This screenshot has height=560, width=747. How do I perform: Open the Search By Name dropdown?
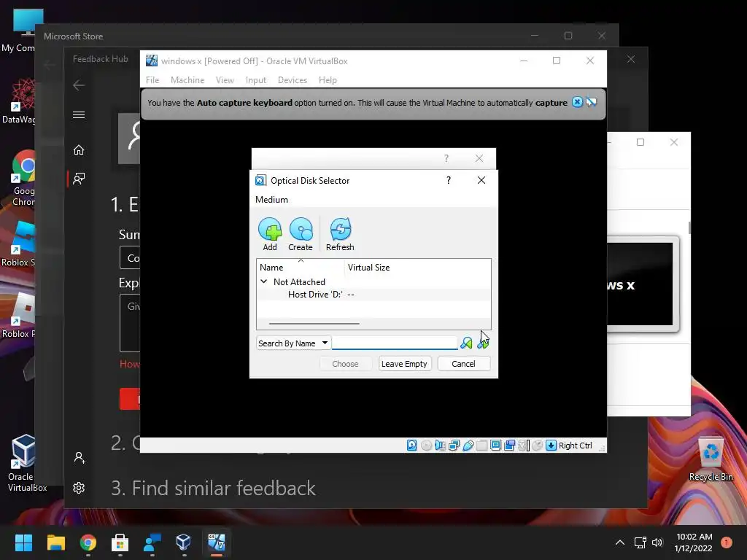pos(293,343)
